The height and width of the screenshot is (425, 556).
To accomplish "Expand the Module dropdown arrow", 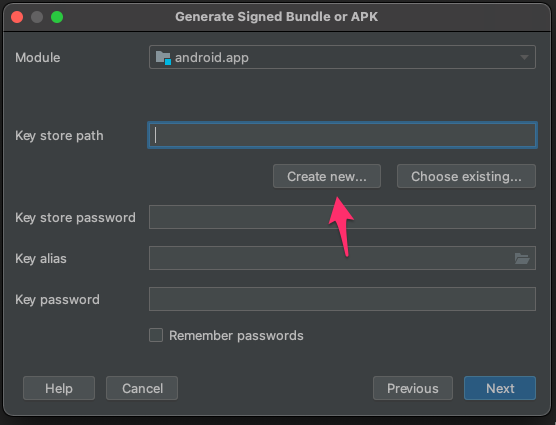I will click(524, 57).
